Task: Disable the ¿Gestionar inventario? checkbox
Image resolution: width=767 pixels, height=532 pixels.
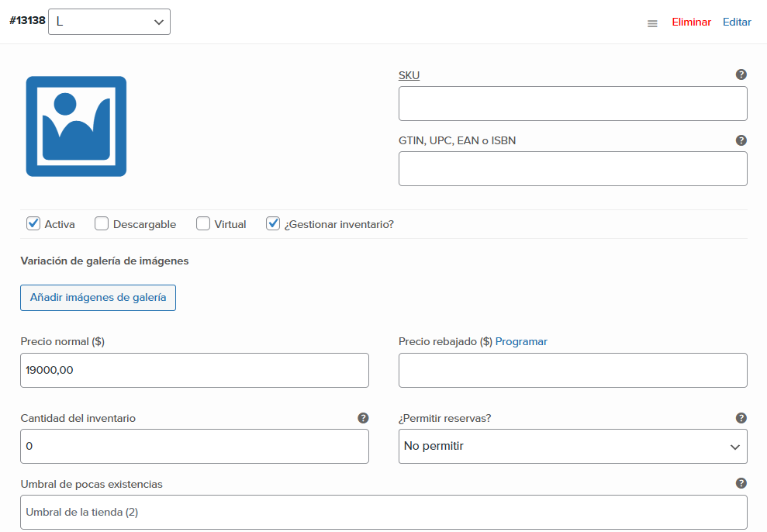Action: 273,223
